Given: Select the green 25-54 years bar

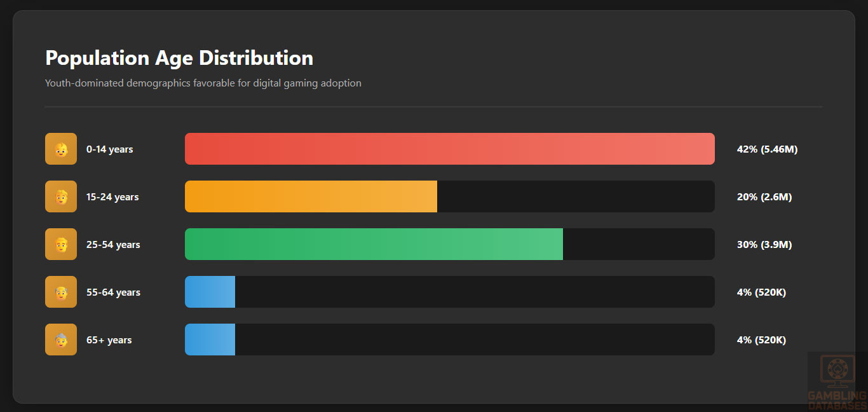Looking at the screenshot, I should click(x=374, y=244).
